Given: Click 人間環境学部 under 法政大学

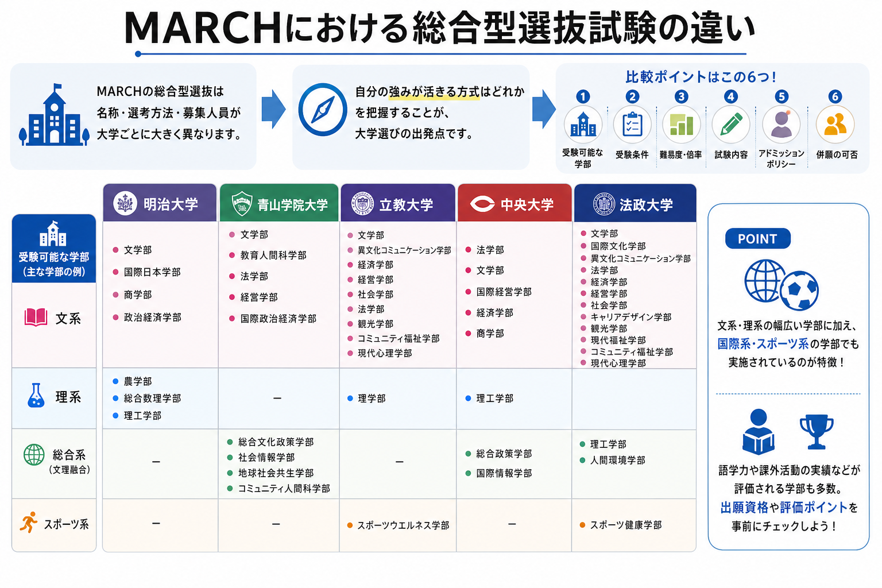Looking at the screenshot, I should [x=618, y=461].
